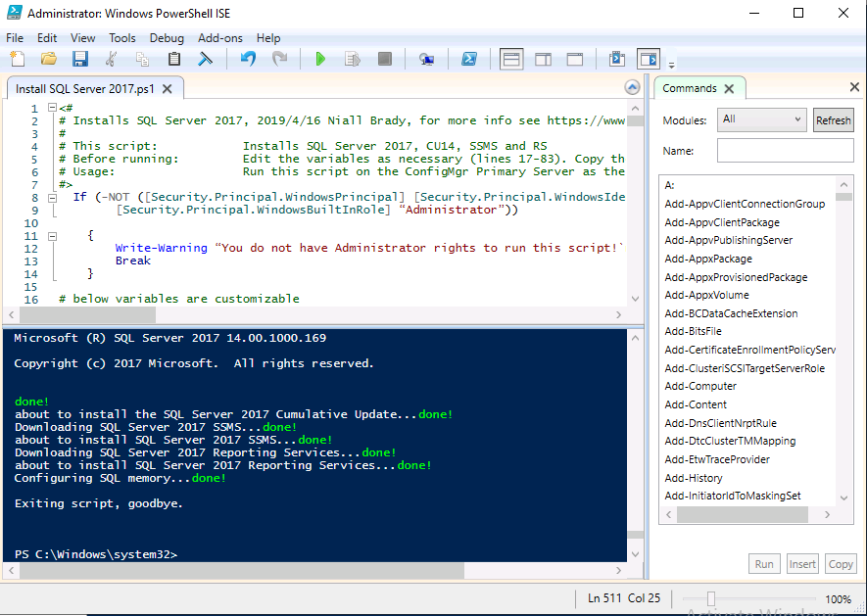The image size is (867, 616).
Task: Click the Copy icon in the toolbar
Action: [142, 59]
